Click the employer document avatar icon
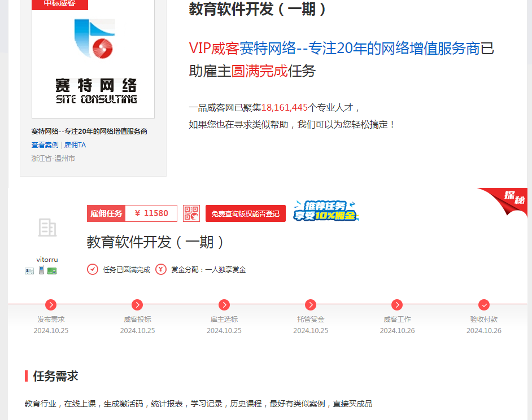This screenshot has width=532, height=420. tap(47, 228)
